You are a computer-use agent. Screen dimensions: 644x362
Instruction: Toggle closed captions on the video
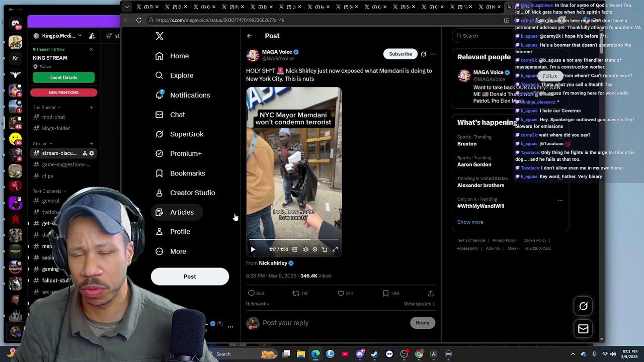click(x=295, y=249)
